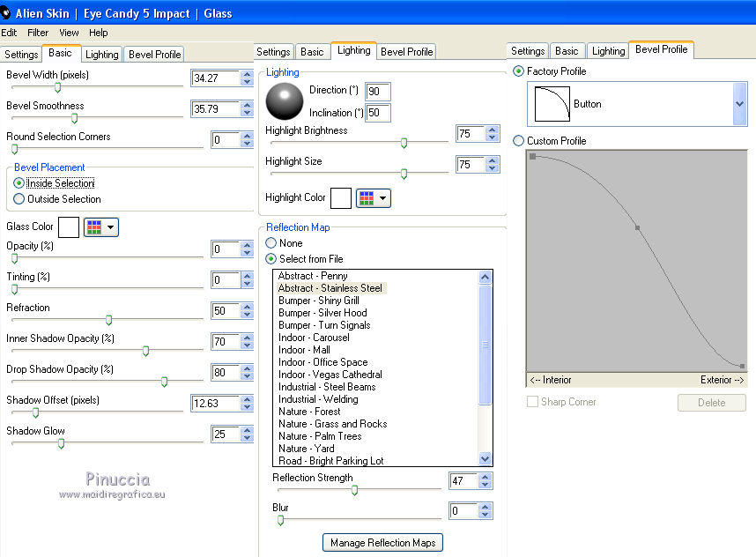756x557 pixels.
Task: Click the lighting direction sphere preview
Action: [x=285, y=102]
